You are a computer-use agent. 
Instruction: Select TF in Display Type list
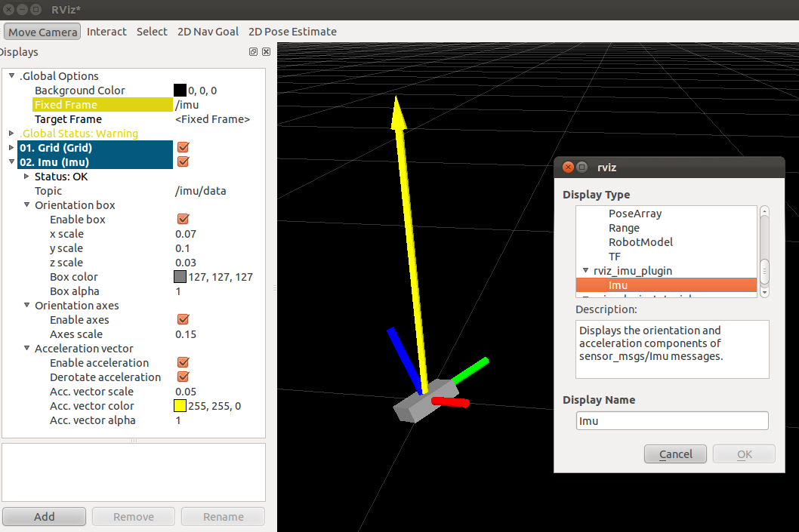point(615,257)
